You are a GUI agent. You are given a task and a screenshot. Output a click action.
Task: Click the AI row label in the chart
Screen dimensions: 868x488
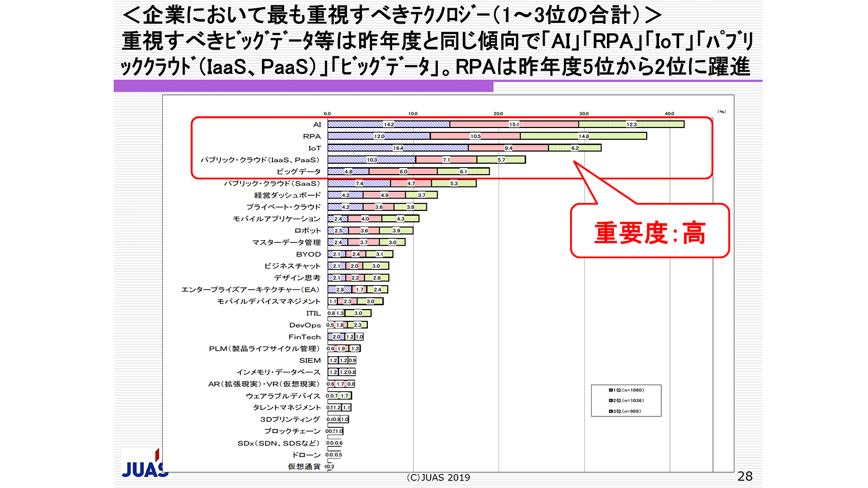point(317,125)
